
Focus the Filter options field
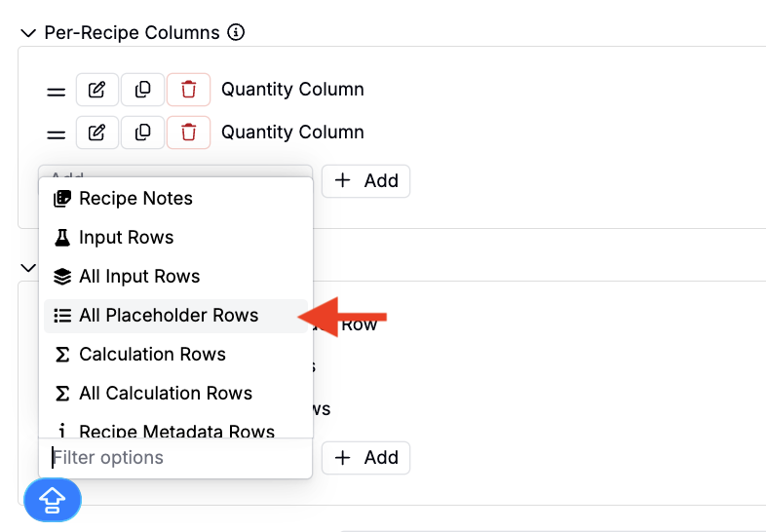coord(175,458)
